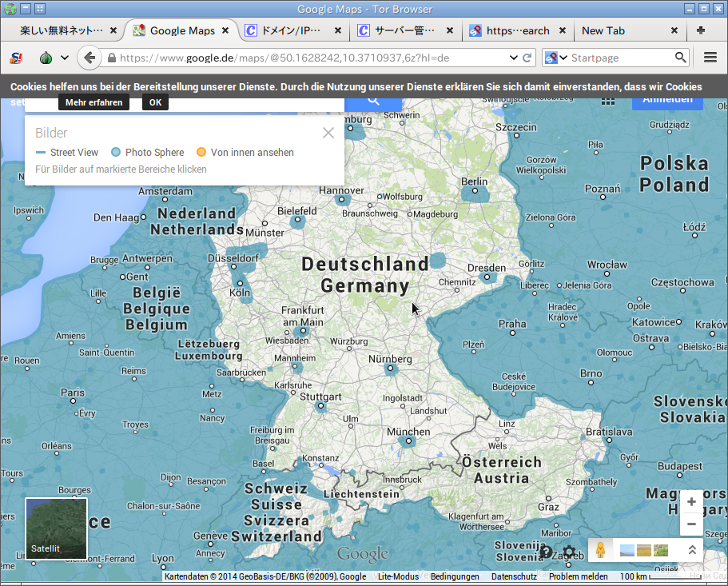
Task: Click the Google Maps search magnifier button
Action: 373,102
